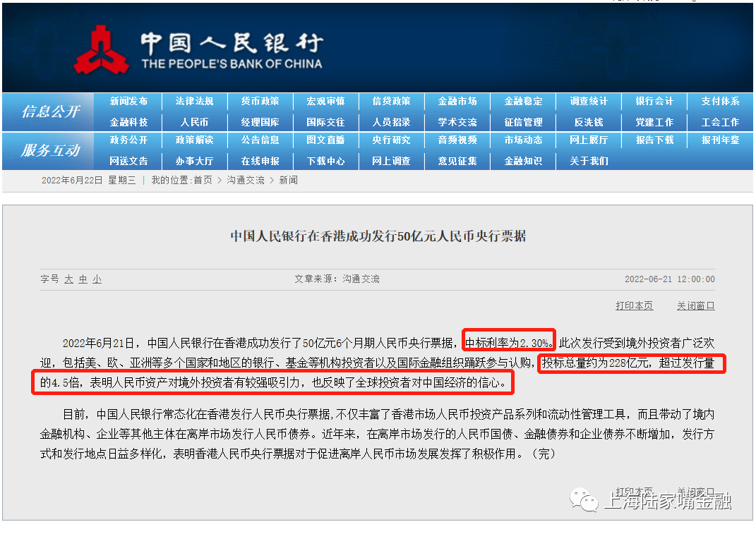Screen dimensions: 756x534
Task: Open 宏观审慎 menu item
Action: (x=326, y=101)
